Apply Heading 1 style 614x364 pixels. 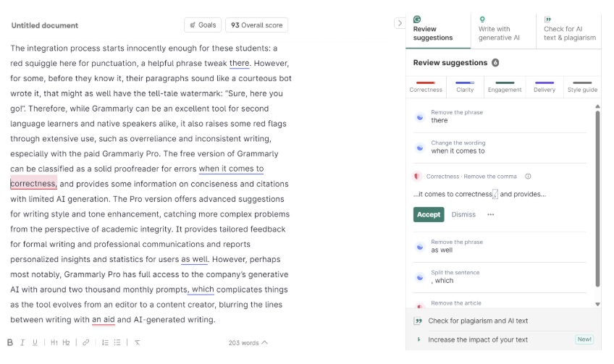pos(54,342)
